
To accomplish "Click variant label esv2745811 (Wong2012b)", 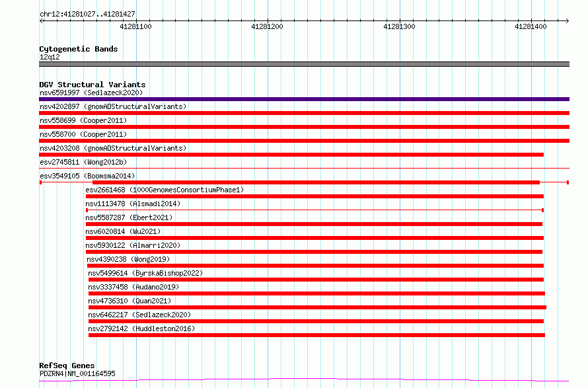I will 83,162.
